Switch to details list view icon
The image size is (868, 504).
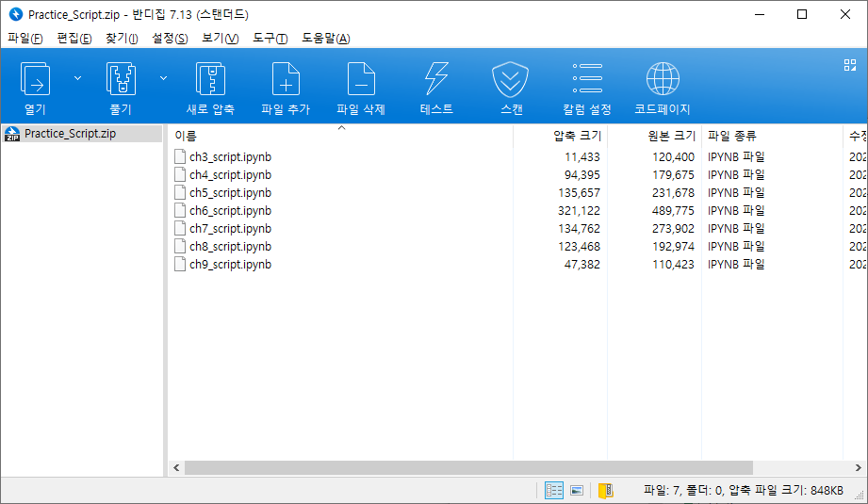(x=553, y=490)
